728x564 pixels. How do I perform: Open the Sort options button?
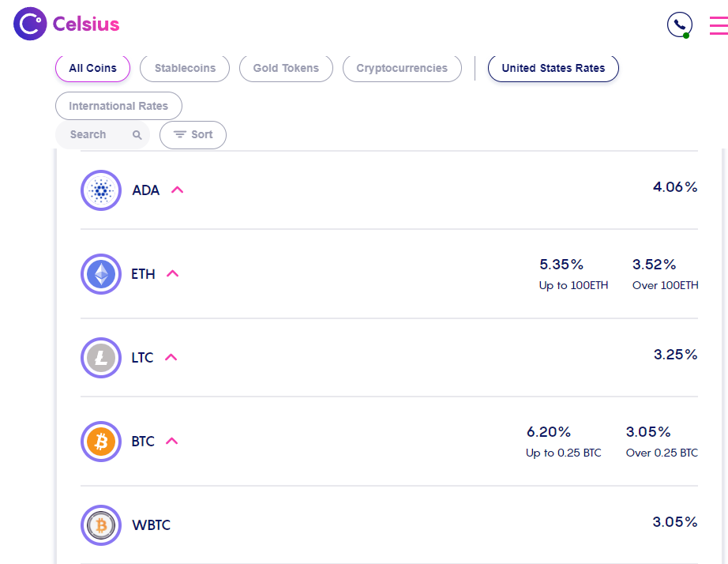(193, 135)
